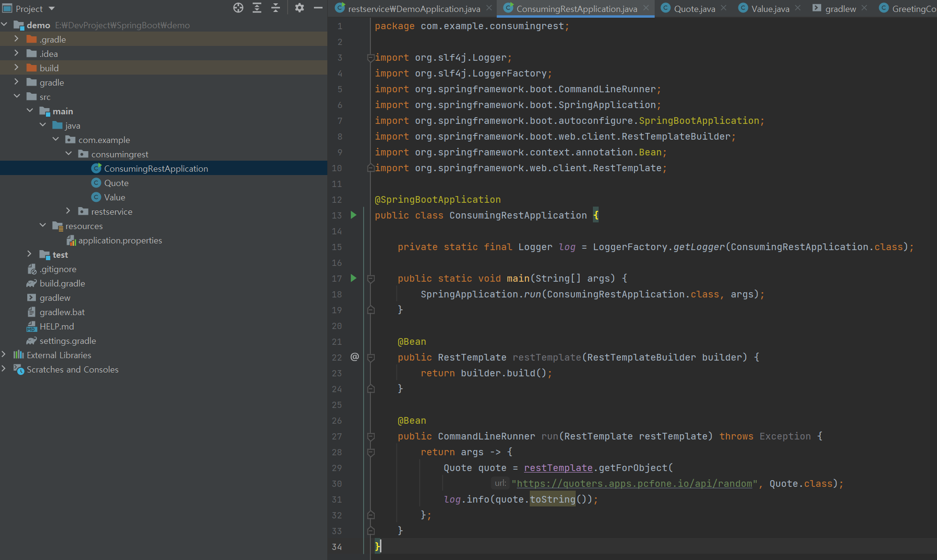Click run gutter arrow next to main method

pyautogui.click(x=354, y=278)
